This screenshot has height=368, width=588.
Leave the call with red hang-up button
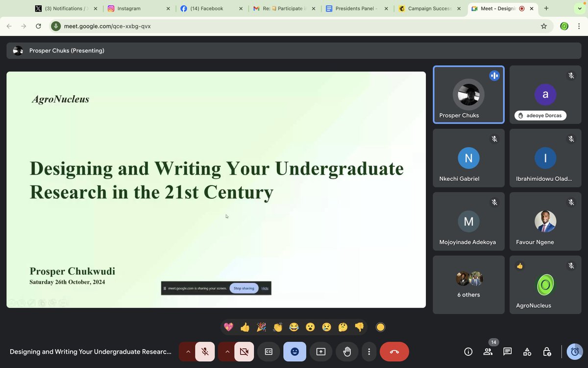point(394,351)
